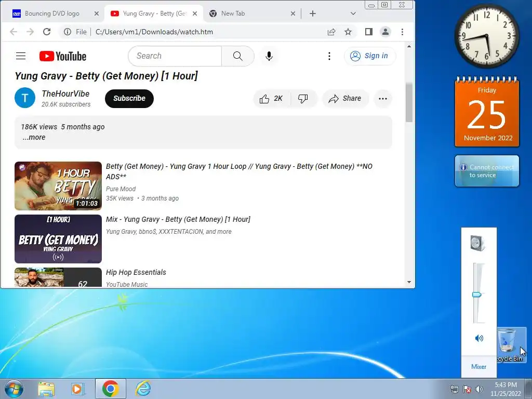Click the browser forward arrow
This screenshot has width=532, height=399.
pos(30,32)
